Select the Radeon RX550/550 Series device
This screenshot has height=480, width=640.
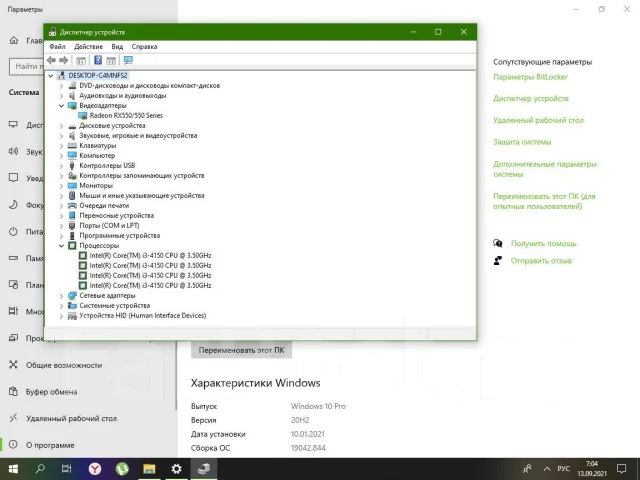[x=126, y=116]
